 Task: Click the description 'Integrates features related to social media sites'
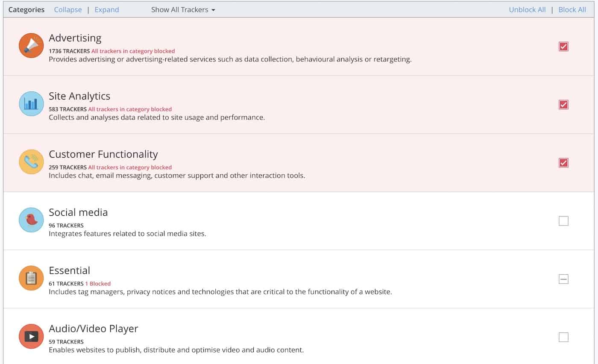127,234
